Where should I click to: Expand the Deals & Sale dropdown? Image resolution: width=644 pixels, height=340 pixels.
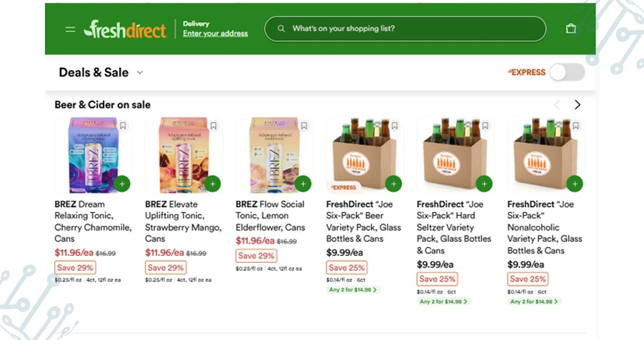140,73
